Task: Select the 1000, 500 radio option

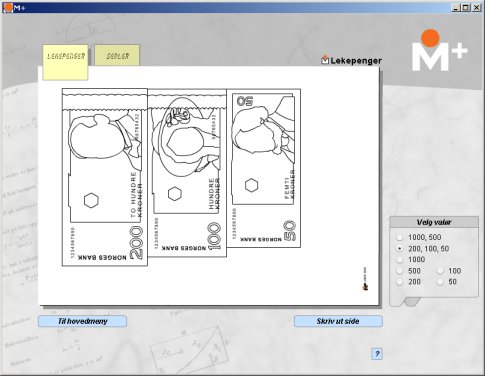Action: click(400, 238)
